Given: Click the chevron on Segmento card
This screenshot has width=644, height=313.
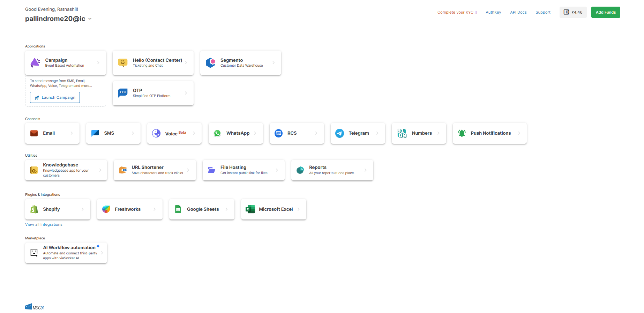Looking at the screenshot, I should point(274,63).
